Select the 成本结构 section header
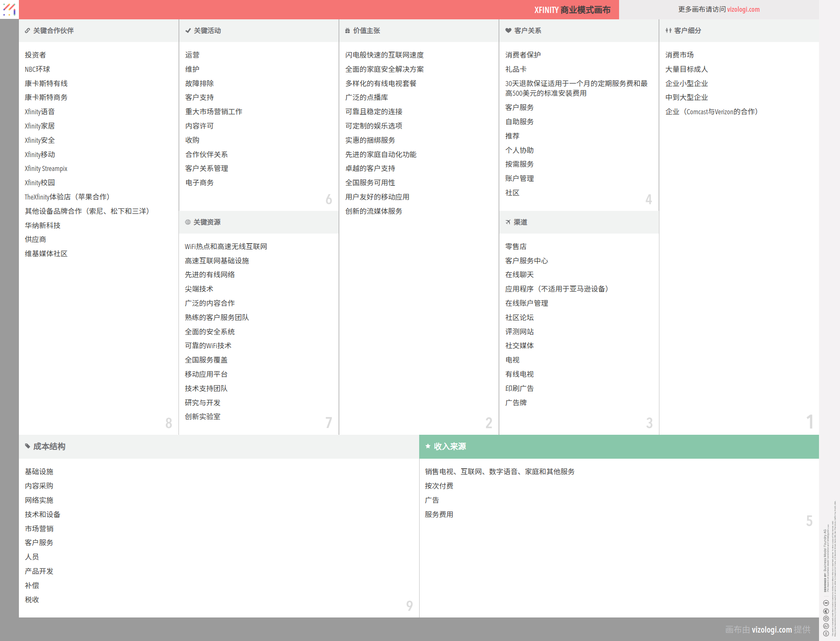840x641 pixels. [x=49, y=447]
